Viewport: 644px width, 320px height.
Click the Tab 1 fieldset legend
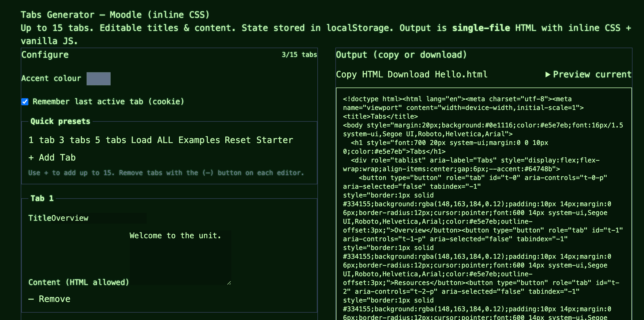[x=42, y=198]
